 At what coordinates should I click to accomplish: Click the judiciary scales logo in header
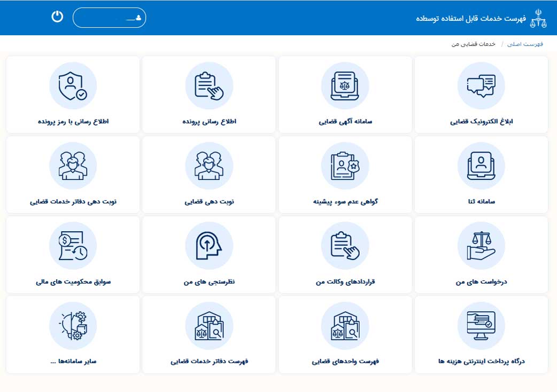(538, 18)
